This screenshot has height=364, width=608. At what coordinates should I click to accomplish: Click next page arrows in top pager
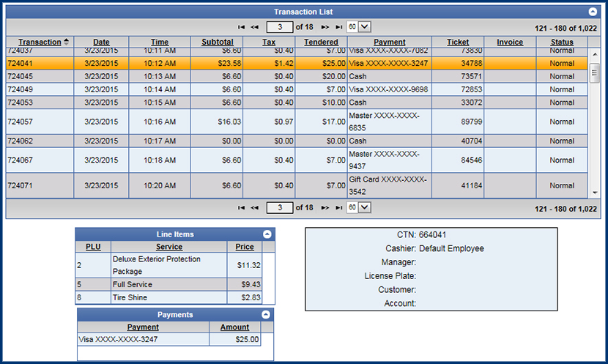325,26
